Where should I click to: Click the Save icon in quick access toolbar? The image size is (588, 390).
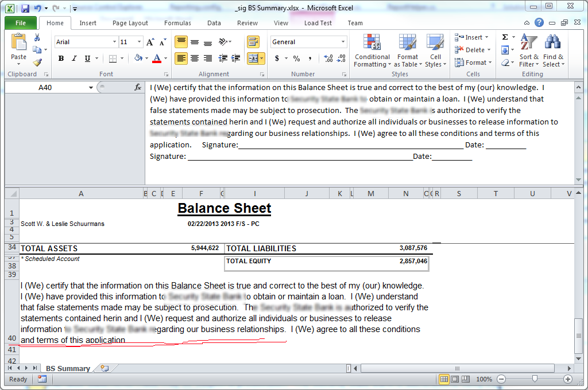(x=25, y=8)
